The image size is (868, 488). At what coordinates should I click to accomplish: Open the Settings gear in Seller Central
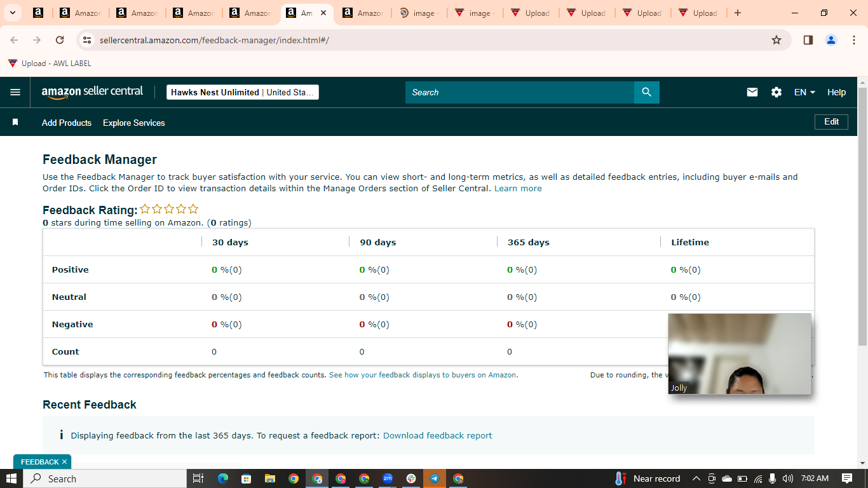click(x=776, y=92)
